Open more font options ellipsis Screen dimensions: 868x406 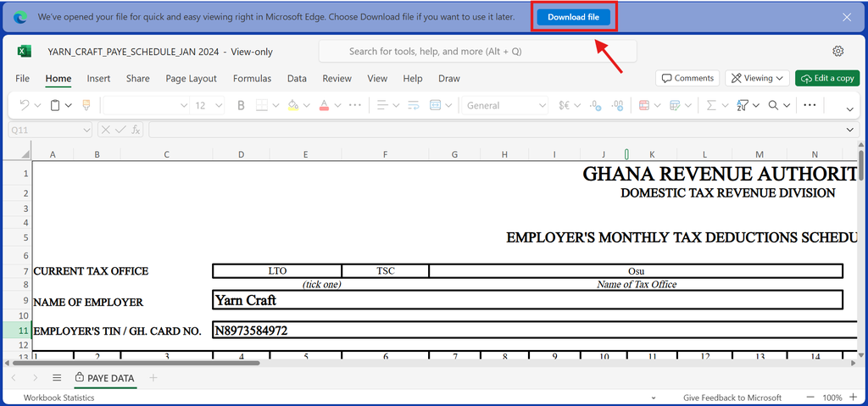(355, 105)
